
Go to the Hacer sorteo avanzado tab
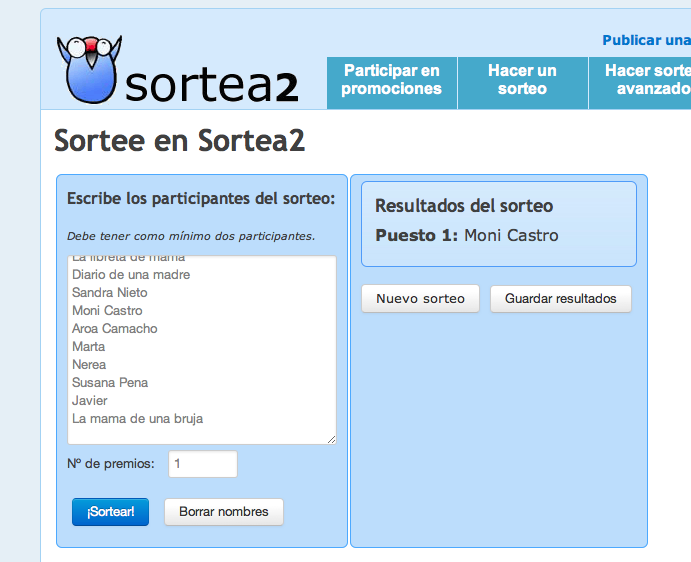tap(645, 80)
